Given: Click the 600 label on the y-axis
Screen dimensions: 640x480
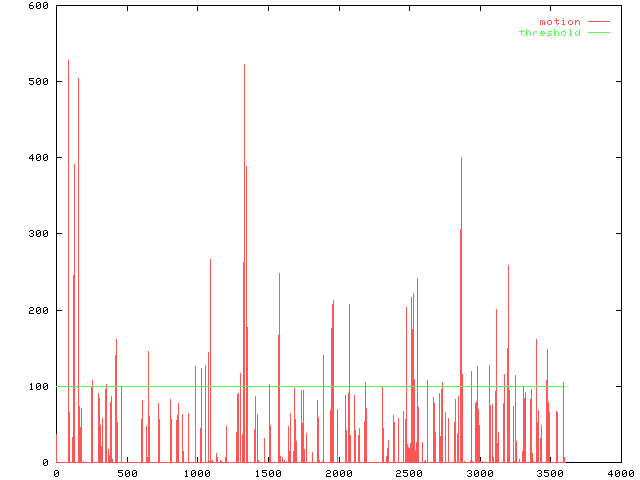Looking at the screenshot, I should (x=38, y=6).
